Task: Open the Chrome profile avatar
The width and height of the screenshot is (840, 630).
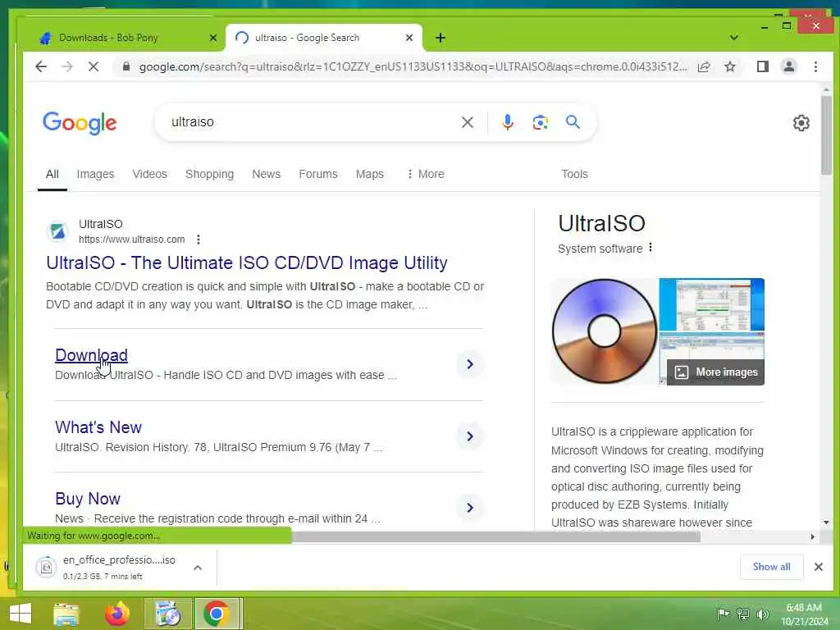Action: coord(788,66)
